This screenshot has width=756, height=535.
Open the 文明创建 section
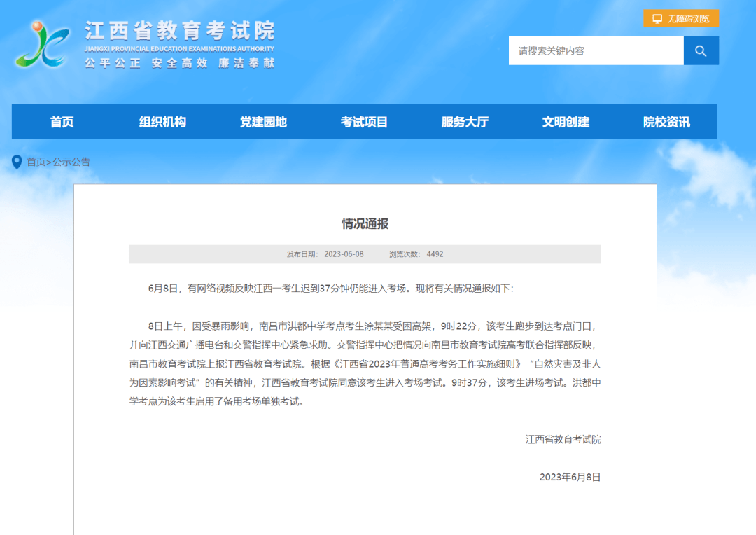tap(566, 122)
